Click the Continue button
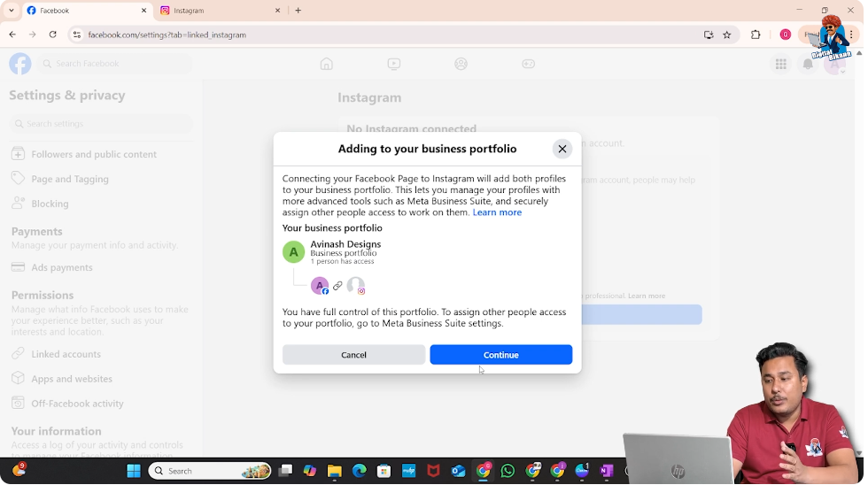The height and width of the screenshot is (485, 868). click(501, 355)
